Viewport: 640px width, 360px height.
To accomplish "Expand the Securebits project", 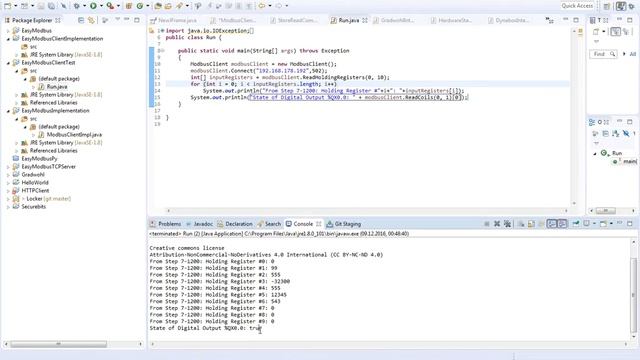I will (8, 207).
